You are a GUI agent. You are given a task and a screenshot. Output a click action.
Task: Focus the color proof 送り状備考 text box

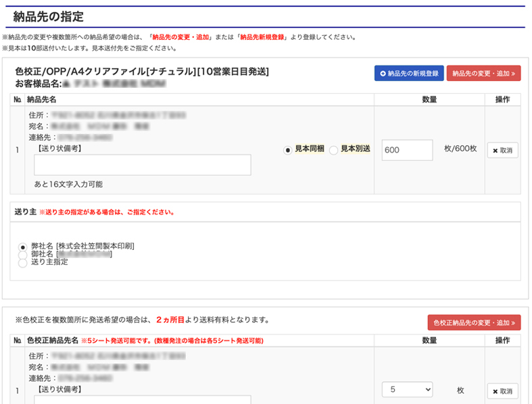[x=142, y=399]
